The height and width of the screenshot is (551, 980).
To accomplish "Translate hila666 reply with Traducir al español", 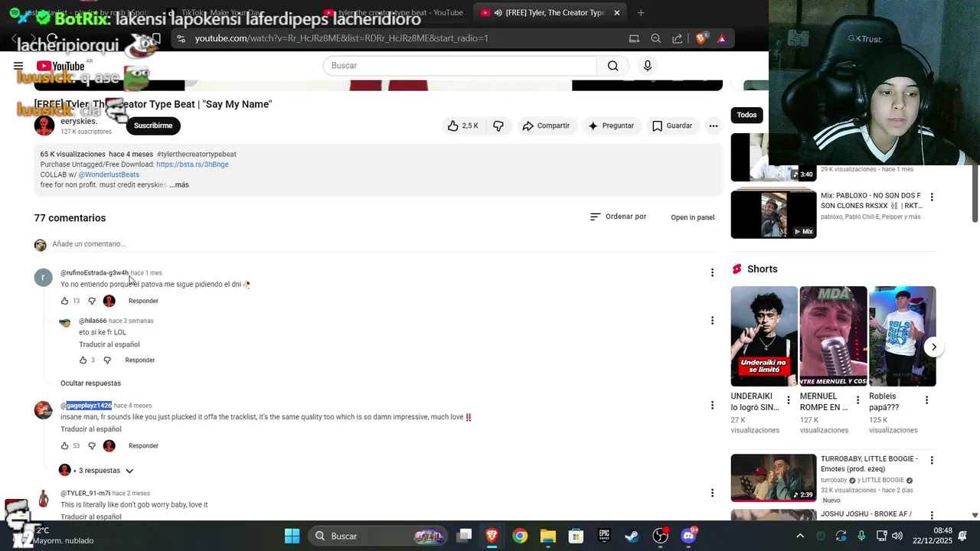I will (x=109, y=344).
